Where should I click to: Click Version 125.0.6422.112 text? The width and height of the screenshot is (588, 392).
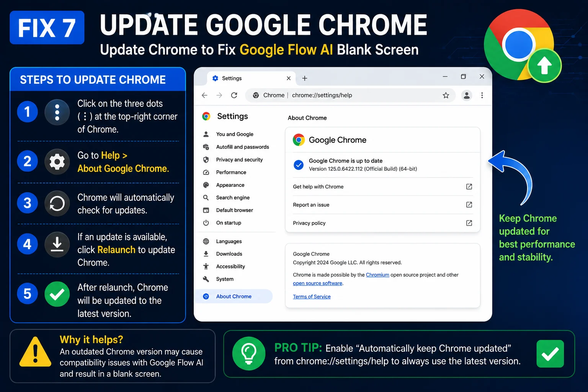click(363, 169)
